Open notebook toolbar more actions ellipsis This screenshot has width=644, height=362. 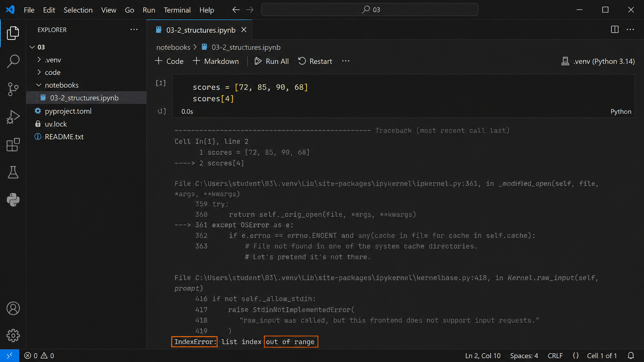(x=346, y=61)
